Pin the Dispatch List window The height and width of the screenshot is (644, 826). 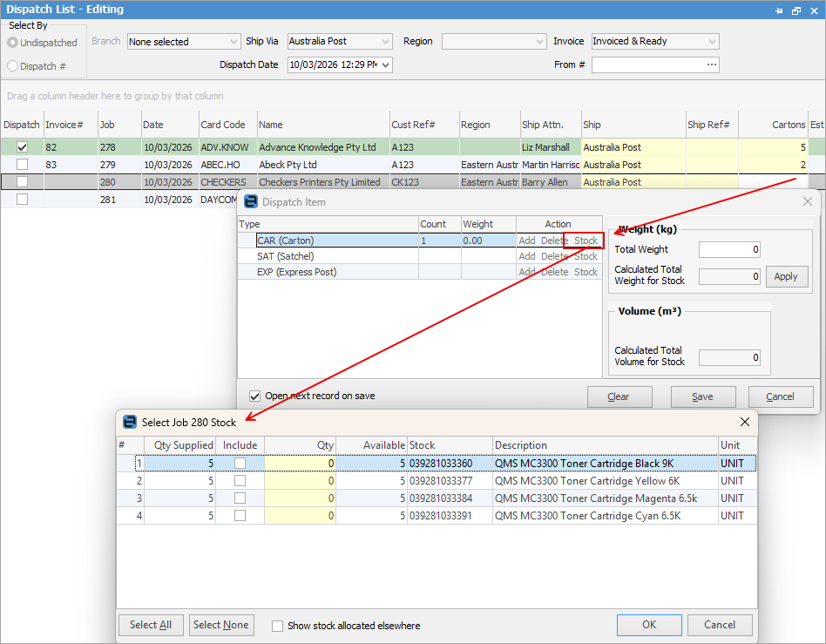(x=779, y=10)
